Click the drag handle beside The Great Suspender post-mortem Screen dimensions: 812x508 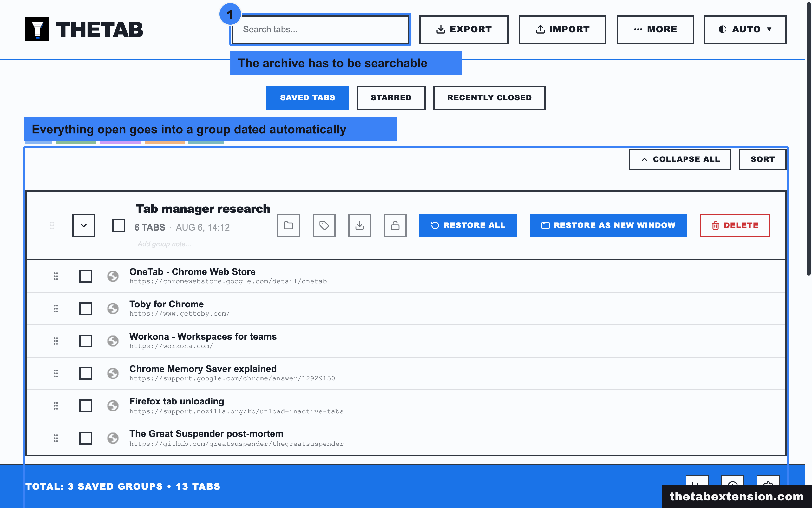(56, 438)
